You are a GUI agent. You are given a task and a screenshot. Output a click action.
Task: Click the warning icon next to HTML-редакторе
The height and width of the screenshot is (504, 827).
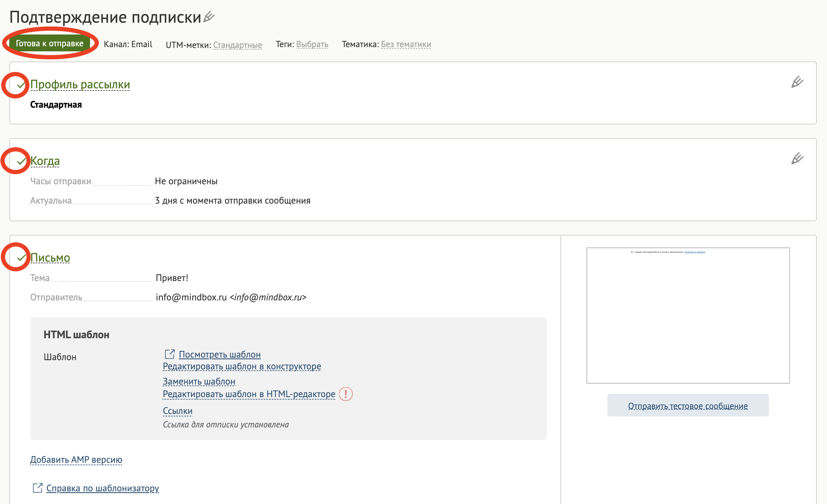346,394
